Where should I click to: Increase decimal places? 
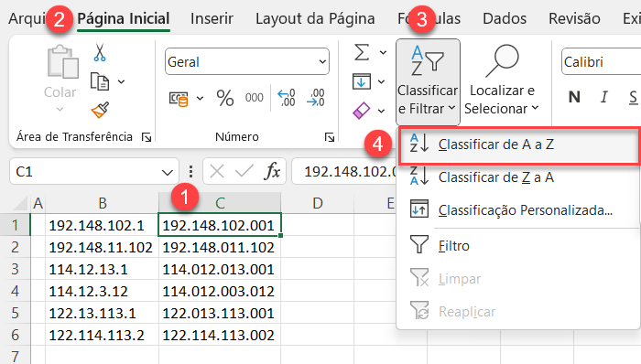pos(286,98)
